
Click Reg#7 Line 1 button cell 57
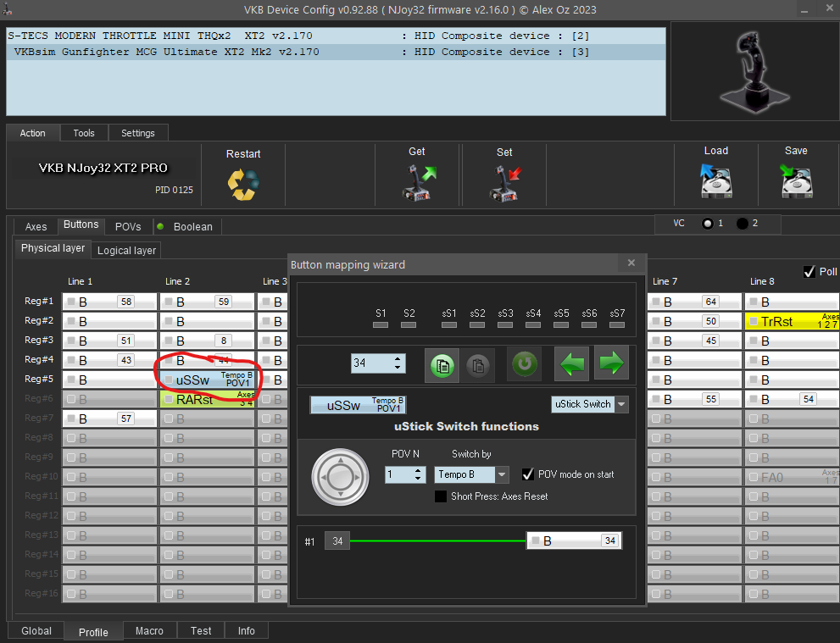pyautogui.click(x=110, y=419)
